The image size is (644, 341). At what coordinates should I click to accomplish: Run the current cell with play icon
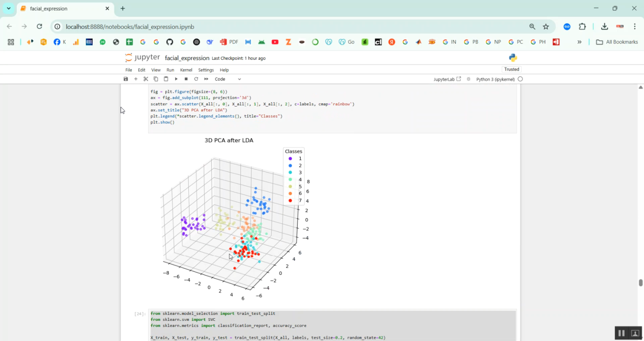coord(176,79)
